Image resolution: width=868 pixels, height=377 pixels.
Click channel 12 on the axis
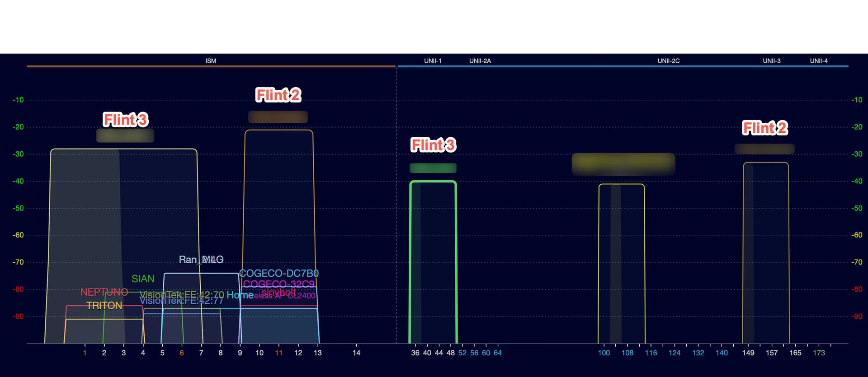coord(298,353)
